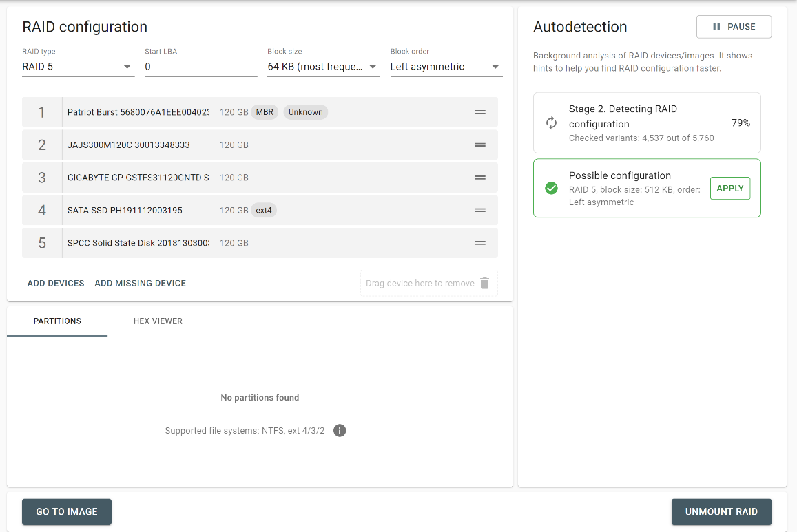Image resolution: width=797 pixels, height=532 pixels.
Task: Click the Unmount RAID button
Action: [721, 511]
